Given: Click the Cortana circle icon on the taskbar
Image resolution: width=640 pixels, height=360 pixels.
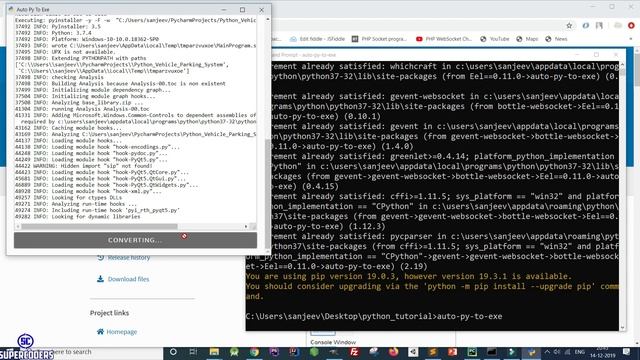Looking at the screenshot, I should [x=173, y=352].
